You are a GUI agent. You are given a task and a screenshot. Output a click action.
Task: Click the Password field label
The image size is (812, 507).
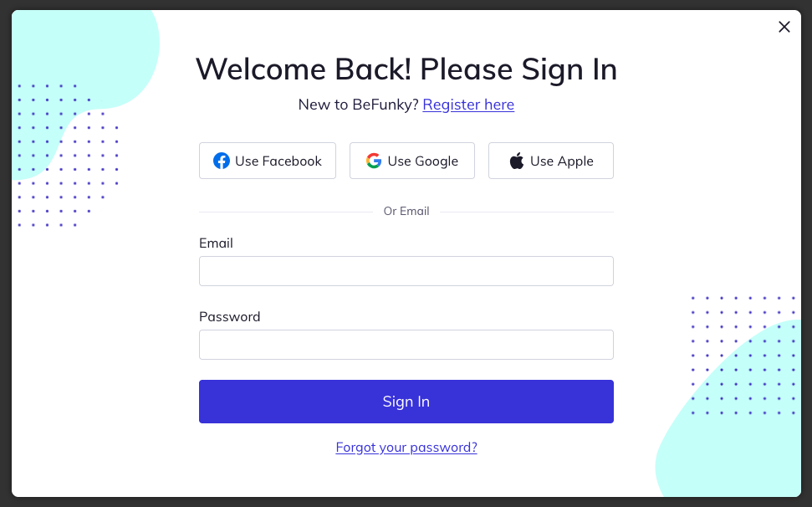[229, 316]
